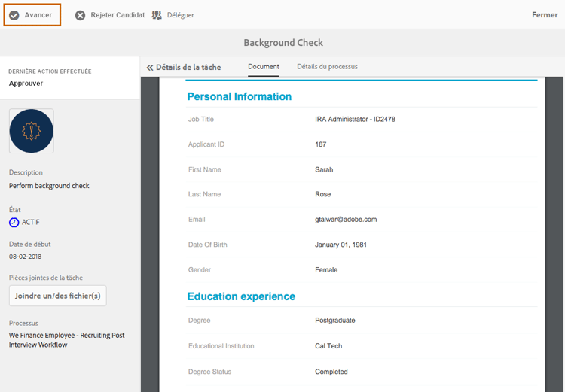Select the institution Cal Tech
565x392 pixels.
(x=328, y=346)
